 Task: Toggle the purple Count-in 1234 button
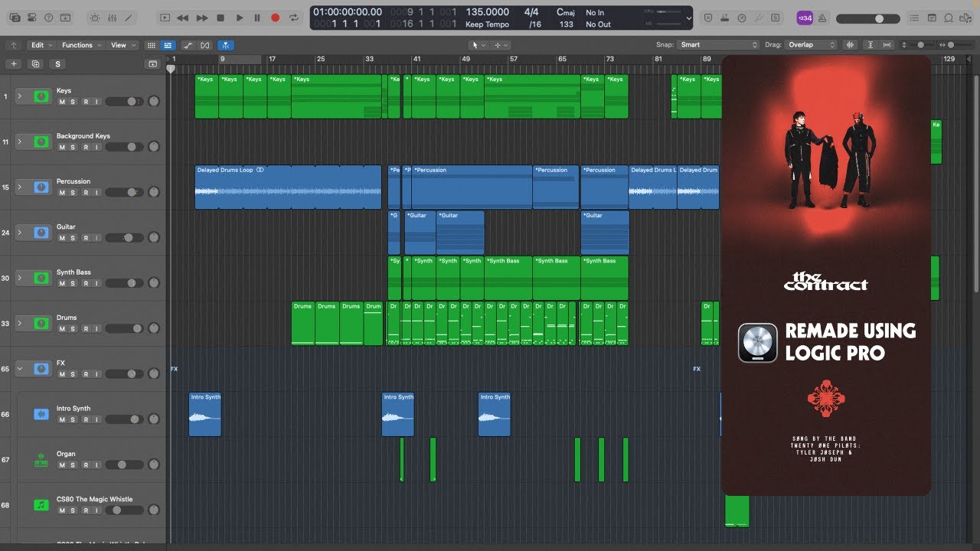click(x=805, y=18)
